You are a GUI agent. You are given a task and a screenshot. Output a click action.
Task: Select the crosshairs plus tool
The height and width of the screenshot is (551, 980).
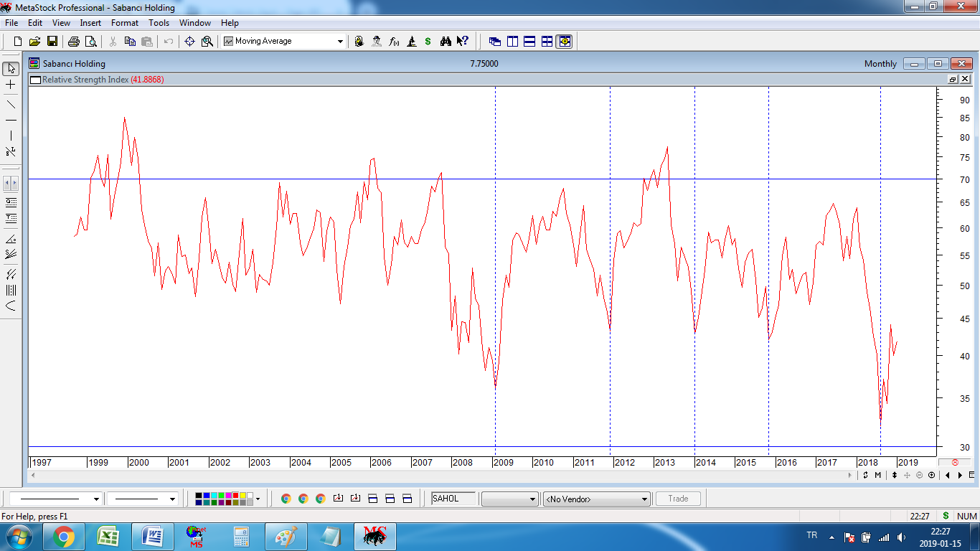pyautogui.click(x=11, y=85)
